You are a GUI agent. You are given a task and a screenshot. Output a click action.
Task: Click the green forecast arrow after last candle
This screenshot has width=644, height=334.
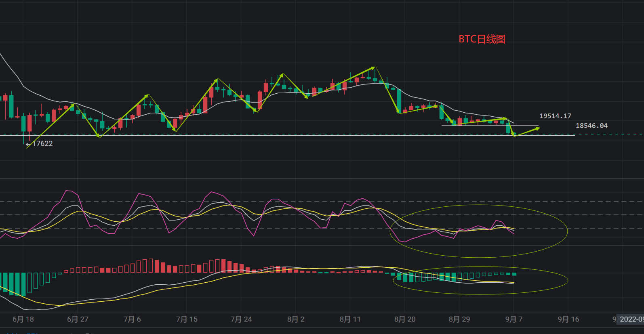(x=527, y=132)
